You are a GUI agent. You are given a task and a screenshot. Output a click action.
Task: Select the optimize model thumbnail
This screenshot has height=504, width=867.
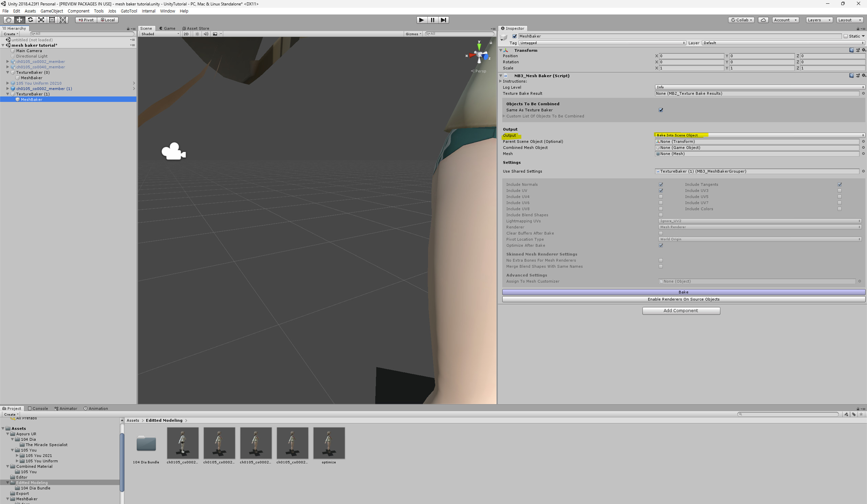coord(329,443)
